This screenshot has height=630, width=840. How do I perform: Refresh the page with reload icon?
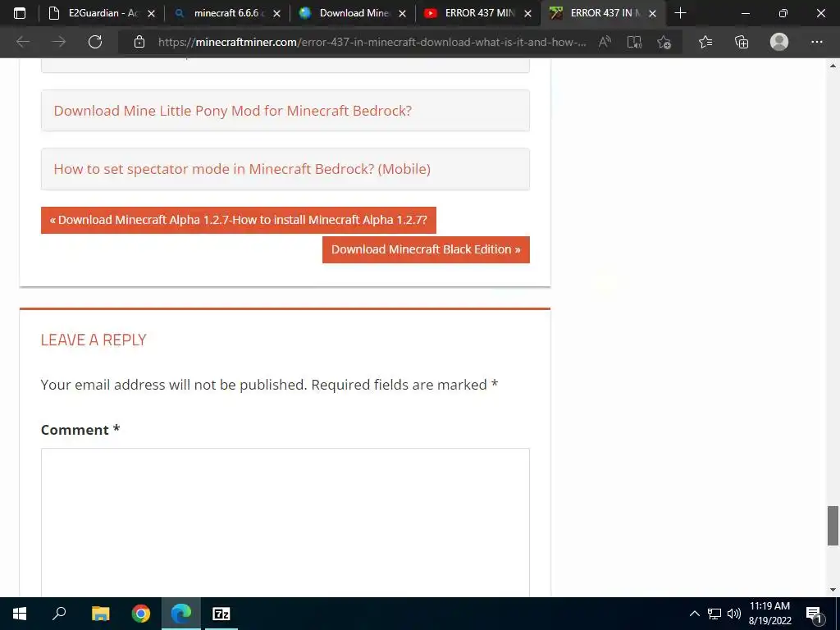[x=95, y=42]
